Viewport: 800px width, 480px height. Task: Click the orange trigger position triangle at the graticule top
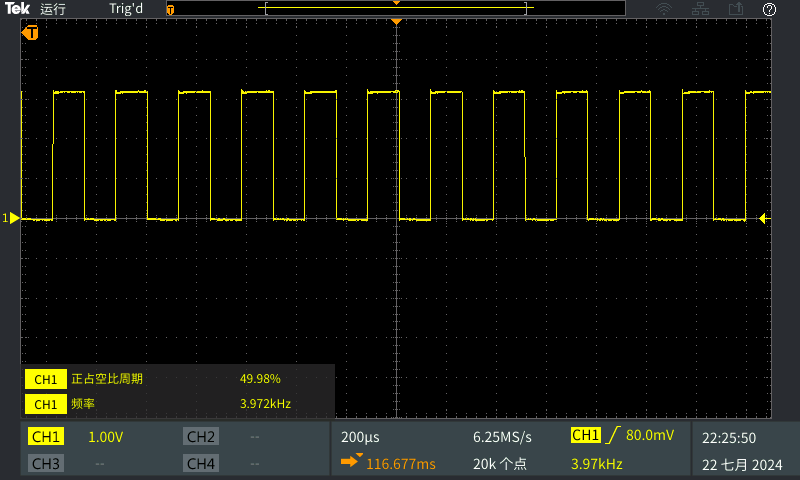tap(396, 22)
